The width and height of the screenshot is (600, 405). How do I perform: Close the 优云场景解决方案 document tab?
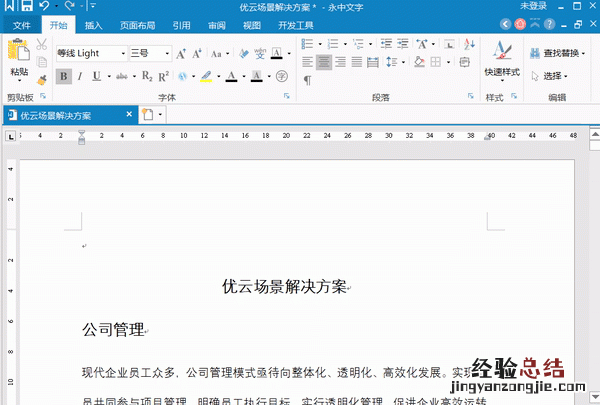point(127,115)
